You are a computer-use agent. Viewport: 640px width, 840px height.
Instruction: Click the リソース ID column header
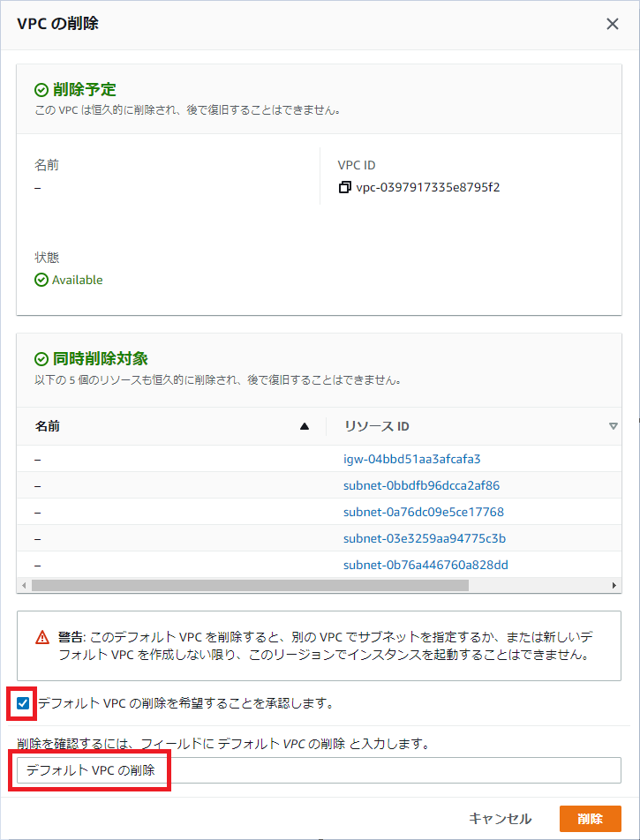pos(377,426)
